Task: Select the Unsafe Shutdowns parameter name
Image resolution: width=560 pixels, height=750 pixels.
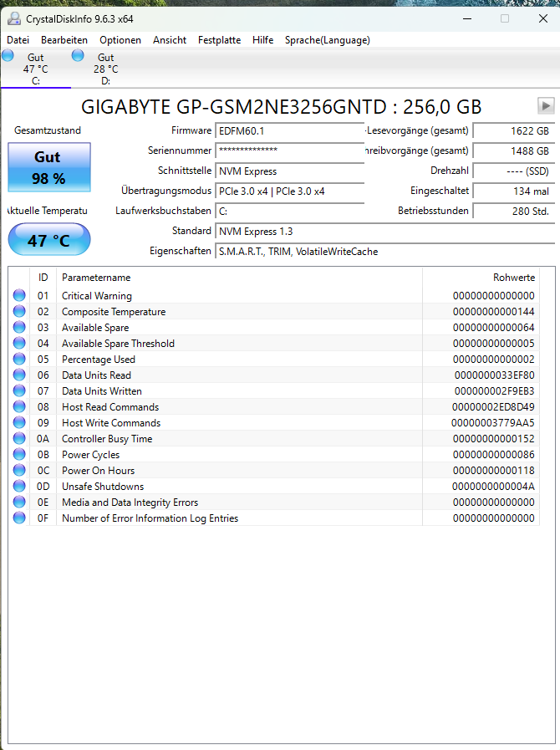Action: click(x=103, y=487)
